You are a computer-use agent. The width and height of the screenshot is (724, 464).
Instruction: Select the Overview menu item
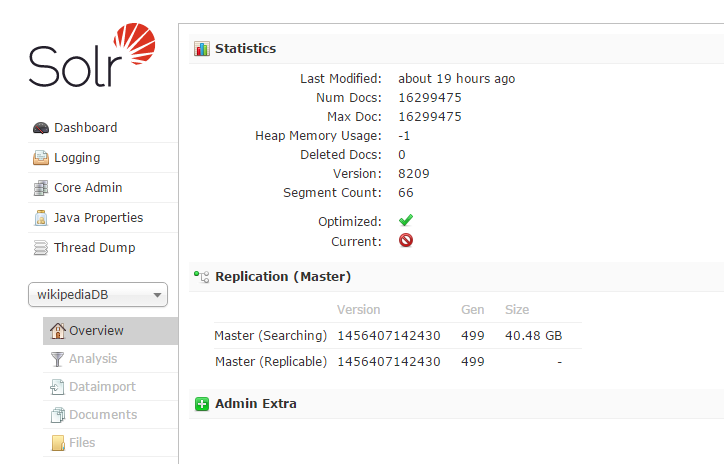tap(110, 331)
